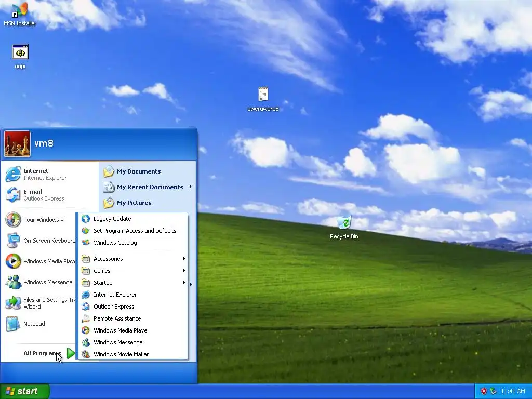
Task: Open On-Screen Keyboard from Start menu
Action: [x=40, y=241]
